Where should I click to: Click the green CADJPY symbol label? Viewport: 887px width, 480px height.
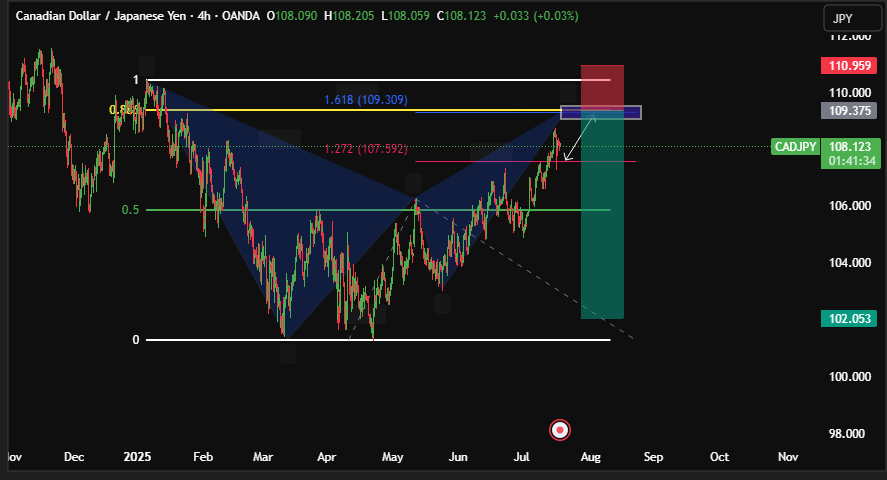796,147
